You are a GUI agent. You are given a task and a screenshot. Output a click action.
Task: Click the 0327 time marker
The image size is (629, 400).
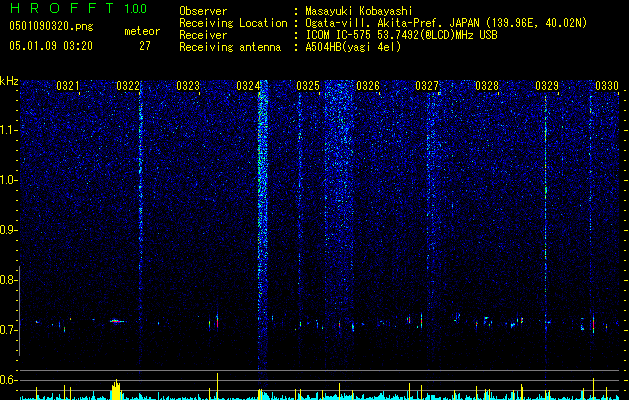(x=427, y=86)
